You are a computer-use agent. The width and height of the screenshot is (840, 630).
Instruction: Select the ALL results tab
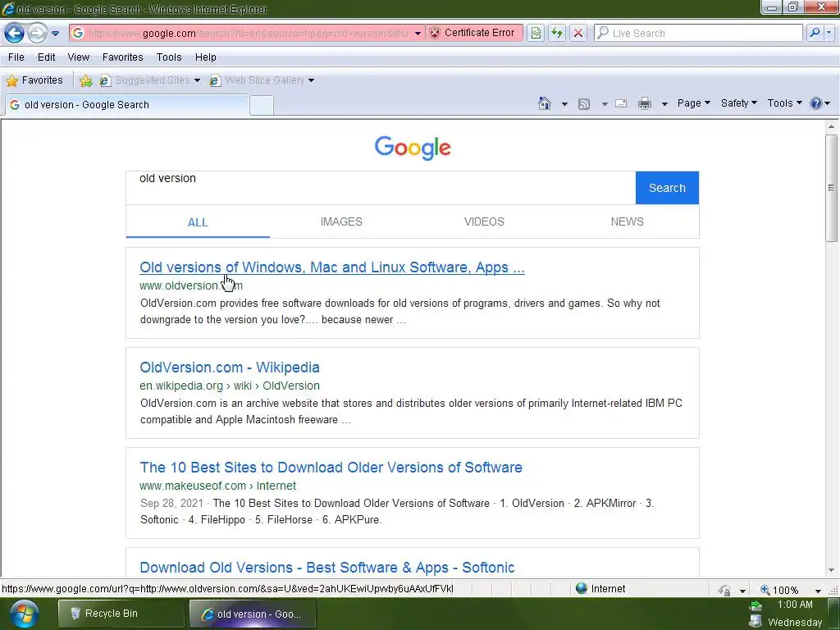point(198,222)
